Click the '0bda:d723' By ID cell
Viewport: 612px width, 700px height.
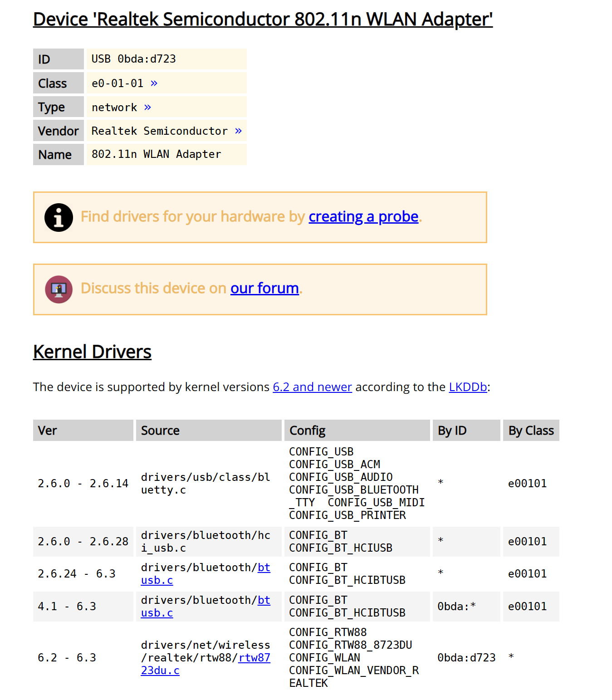[466, 658]
